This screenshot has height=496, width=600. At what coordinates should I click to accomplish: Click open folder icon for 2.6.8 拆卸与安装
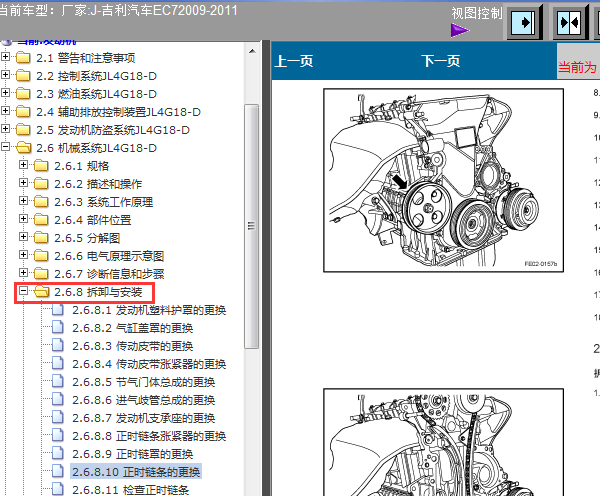pos(41,292)
